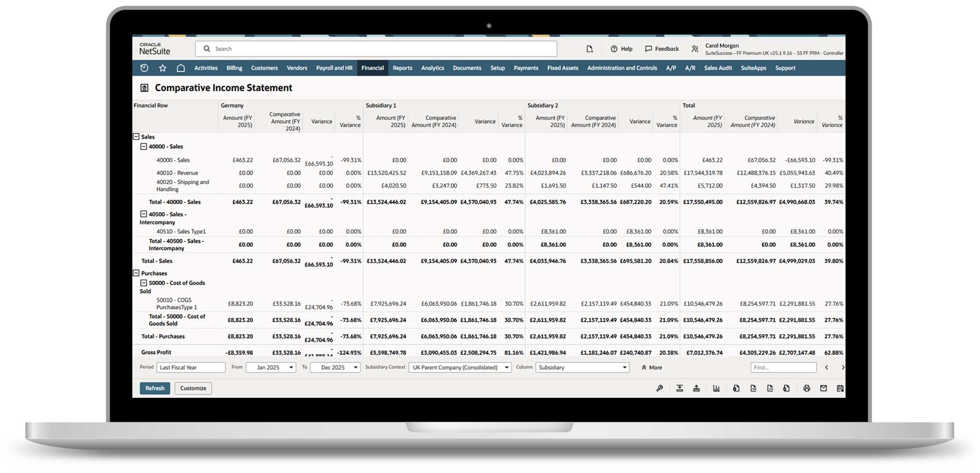Open the Billing menu
The height and width of the screenshot is (473, 980).
(x=234, y=68)
